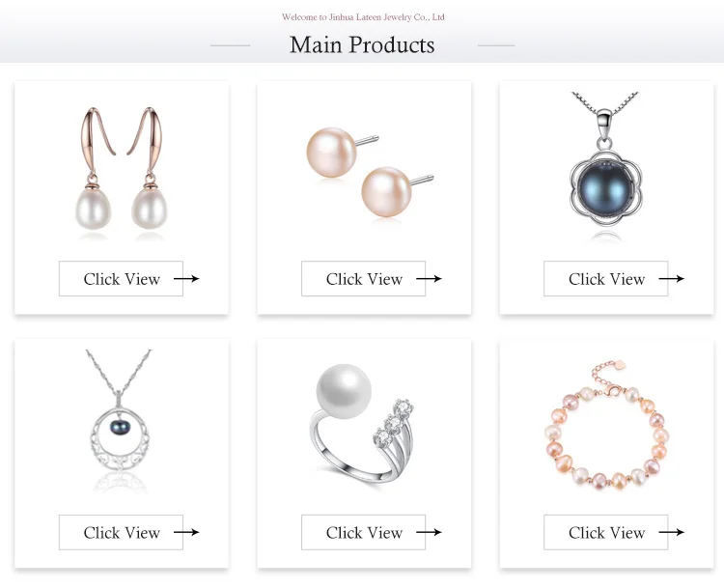
Task: Open the pink pearl stud earrings image
Action: click(370, 172)
